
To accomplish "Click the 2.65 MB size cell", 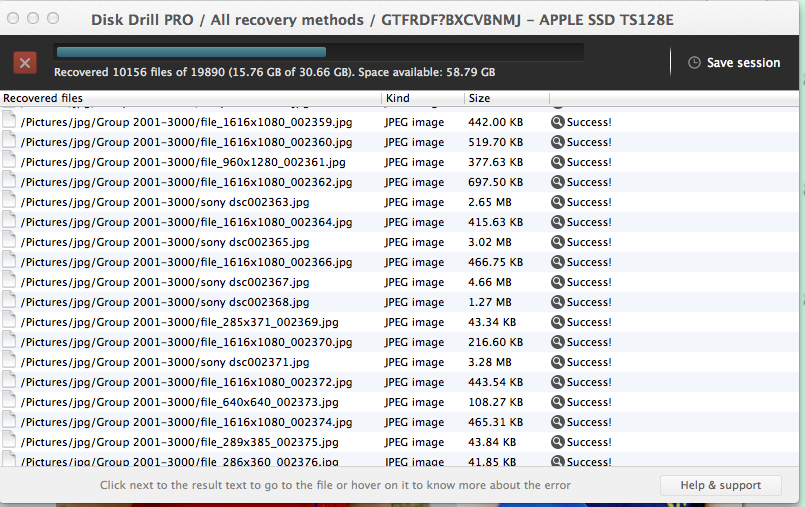I will pyautogui.click(x=490, y=202).
